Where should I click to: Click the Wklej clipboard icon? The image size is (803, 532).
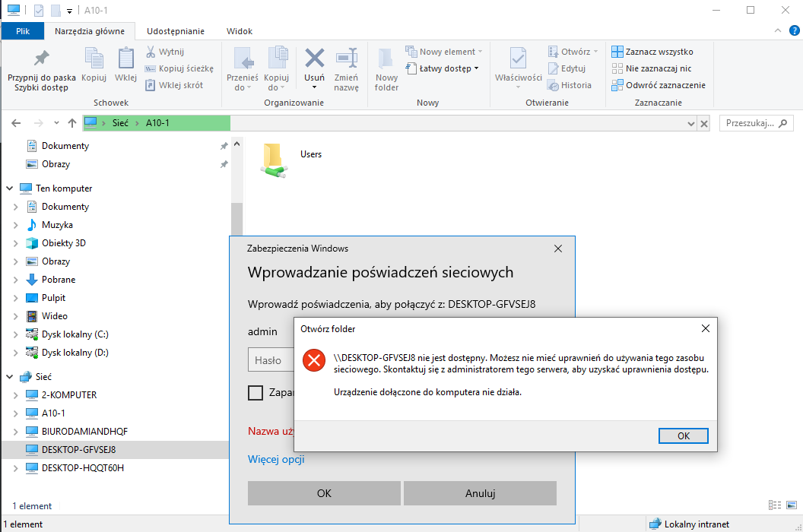click(125, 58)
